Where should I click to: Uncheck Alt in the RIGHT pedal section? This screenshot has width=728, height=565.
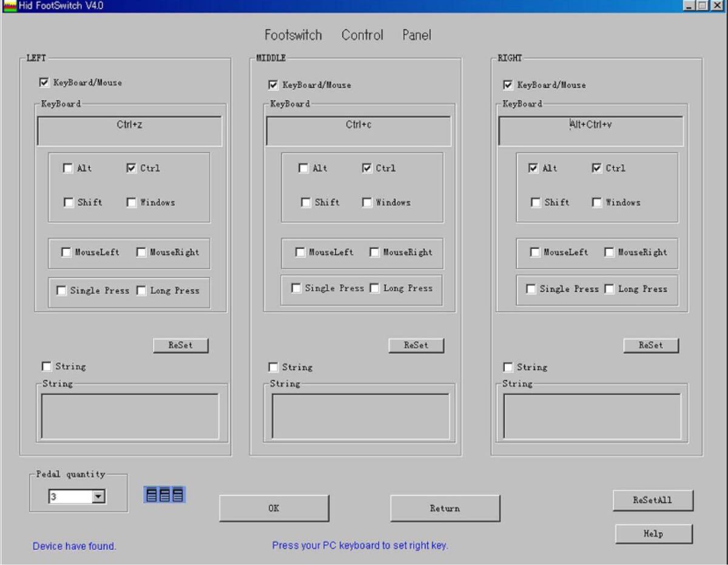[533, 169]
